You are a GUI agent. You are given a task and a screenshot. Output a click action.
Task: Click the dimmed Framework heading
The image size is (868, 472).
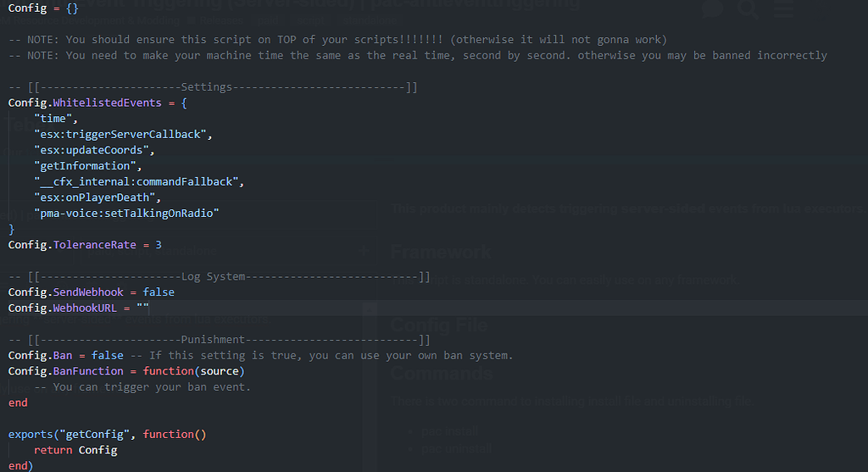click(441, 252)
